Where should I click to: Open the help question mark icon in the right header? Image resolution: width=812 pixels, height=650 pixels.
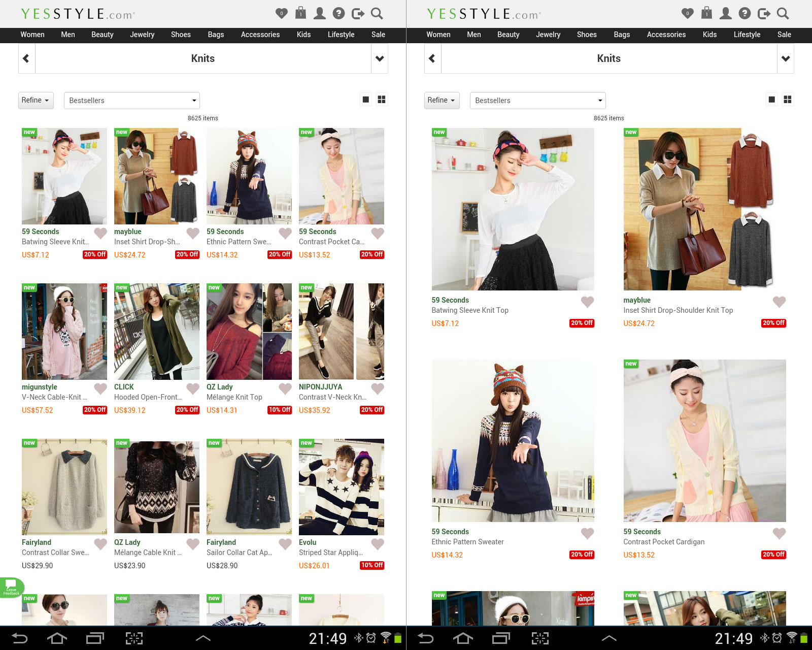coord(745,14)
